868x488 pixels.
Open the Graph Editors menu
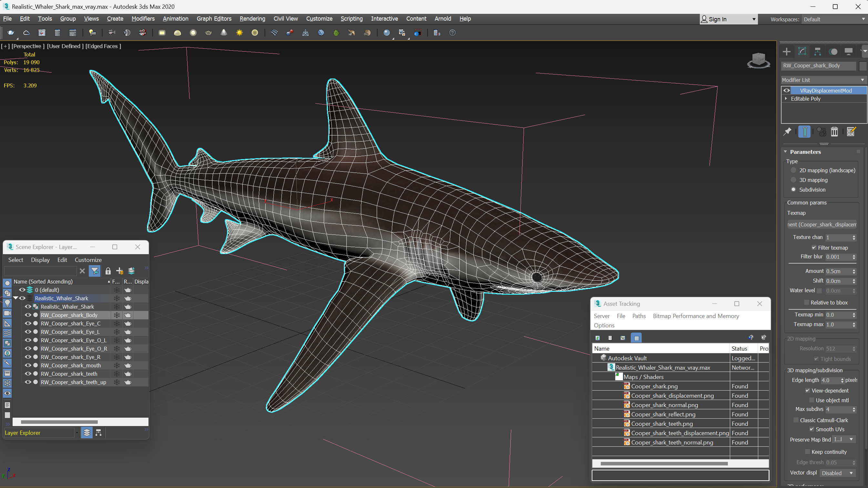tap(214, 18)
